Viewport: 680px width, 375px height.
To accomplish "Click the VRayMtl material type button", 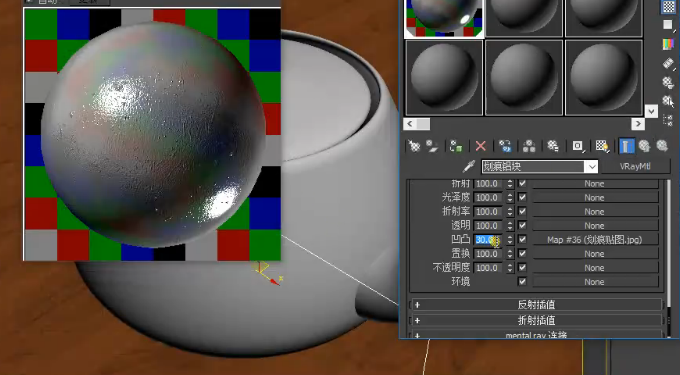I will coord(635,166).
